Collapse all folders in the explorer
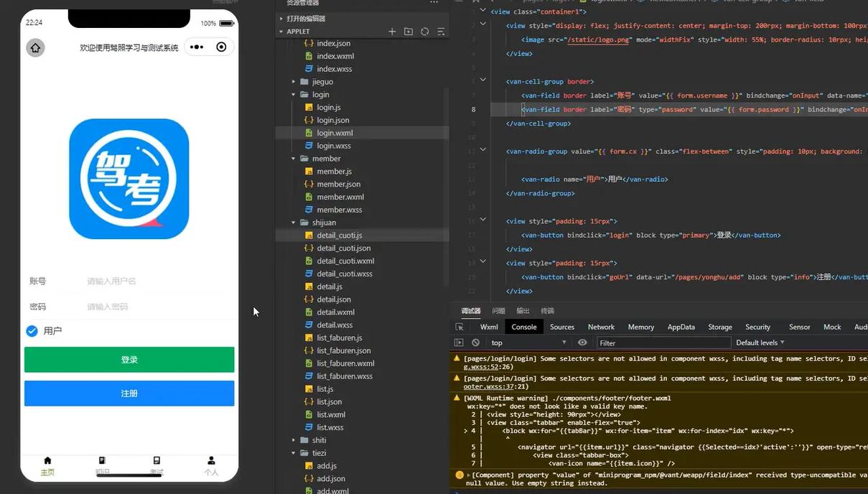This screenshot has width=868, height=494. coord(441,32)
